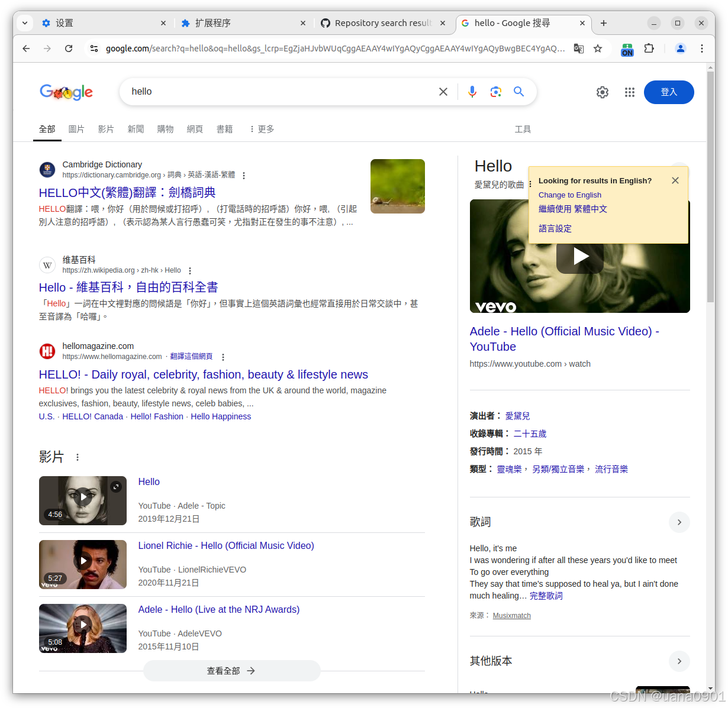This screenshot has width=728, height=708.
Task: Play Lionel Richie Hello video thumbnail
Action: (83, 564)
